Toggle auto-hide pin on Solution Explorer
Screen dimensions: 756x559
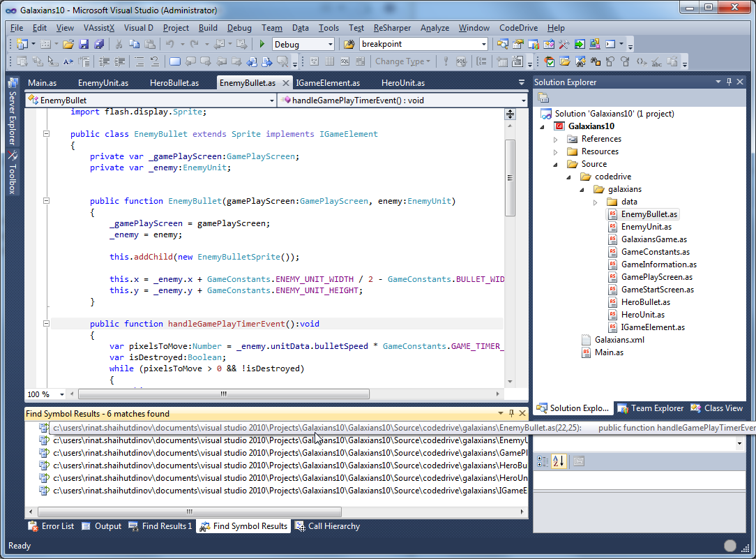(x=729, y=82)
